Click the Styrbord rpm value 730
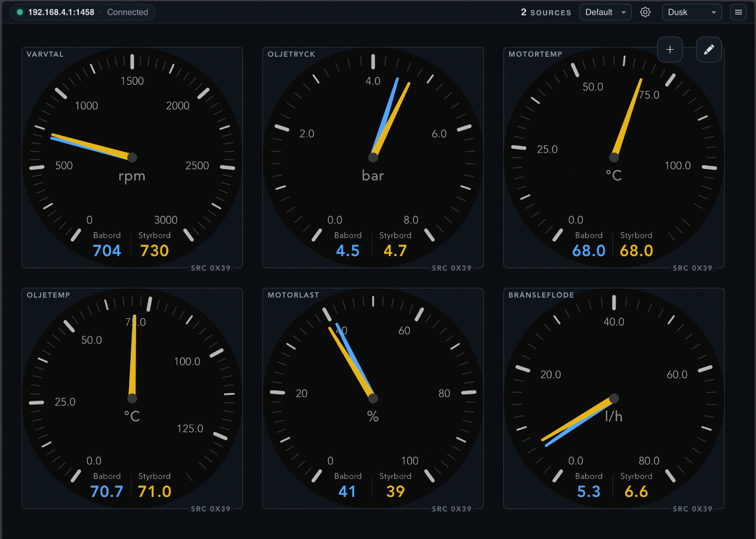756x539 pixels. pyautogui.click(x=154, y=251)
